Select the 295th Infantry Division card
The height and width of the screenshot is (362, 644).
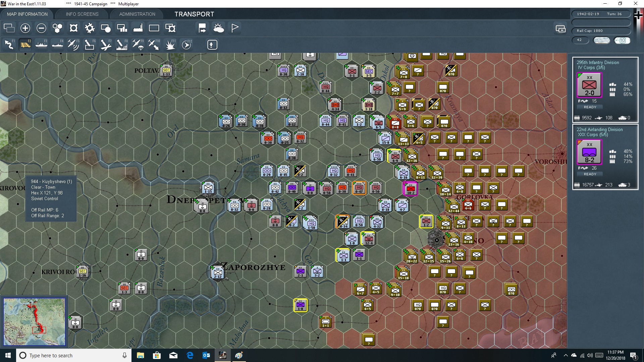coord(605,90)
